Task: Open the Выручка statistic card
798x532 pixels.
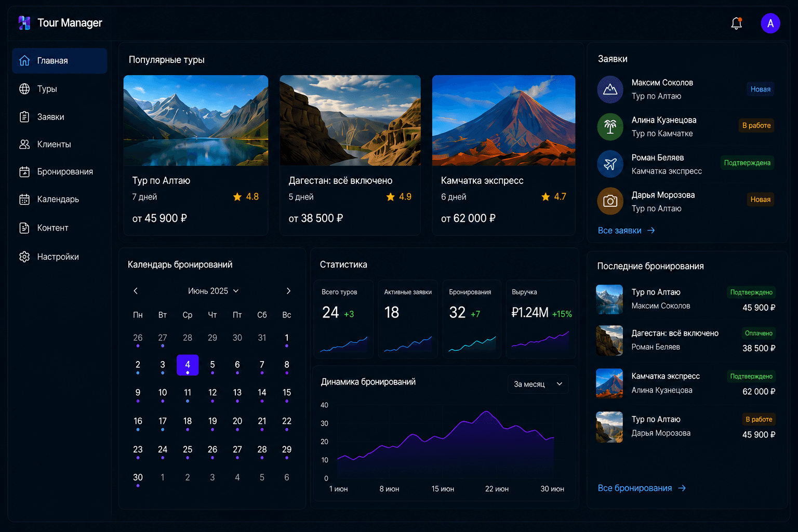Action: (541, 319)
